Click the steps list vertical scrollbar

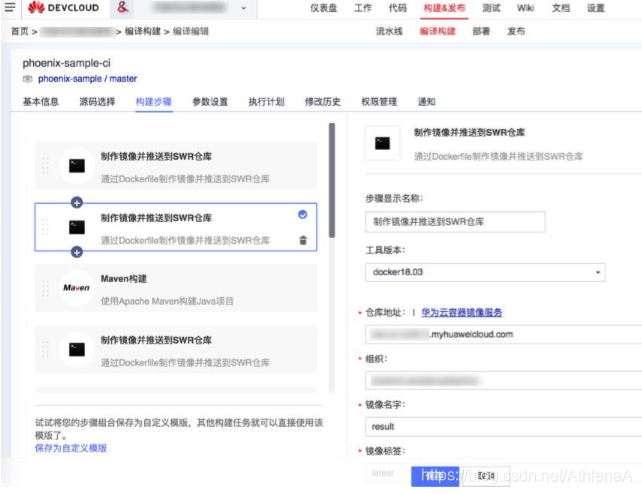[x=332, y=180]
